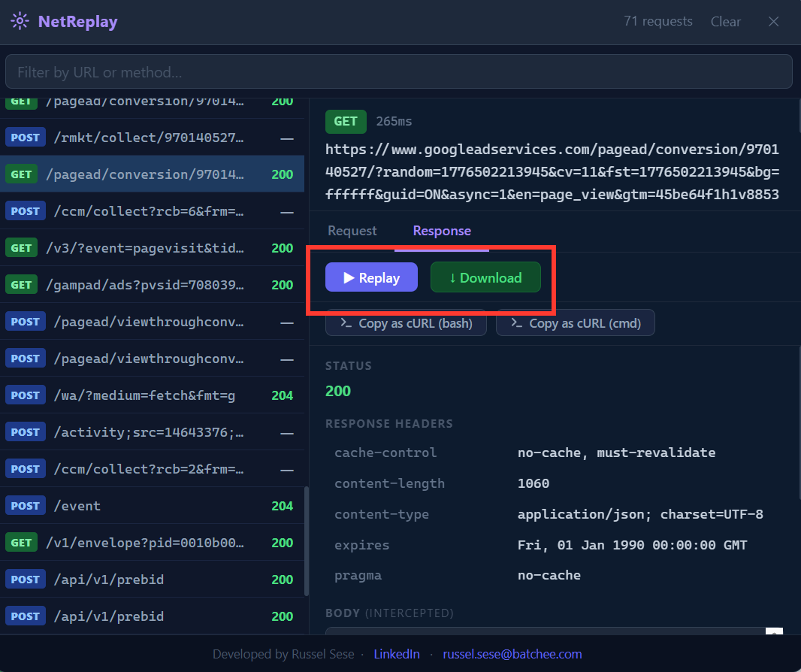Open the LinkedIn link in footer
The image size is (801, 672).
point(397,654)
